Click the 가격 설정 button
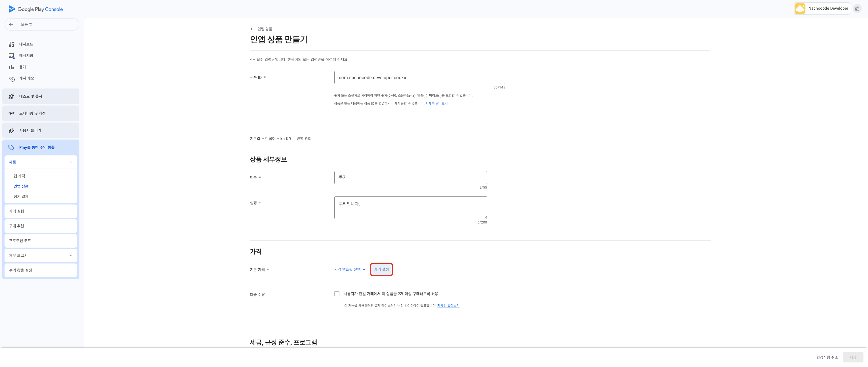Image resolution: width=868 pixels, height=367 pixels. click(x=381, y=269)
